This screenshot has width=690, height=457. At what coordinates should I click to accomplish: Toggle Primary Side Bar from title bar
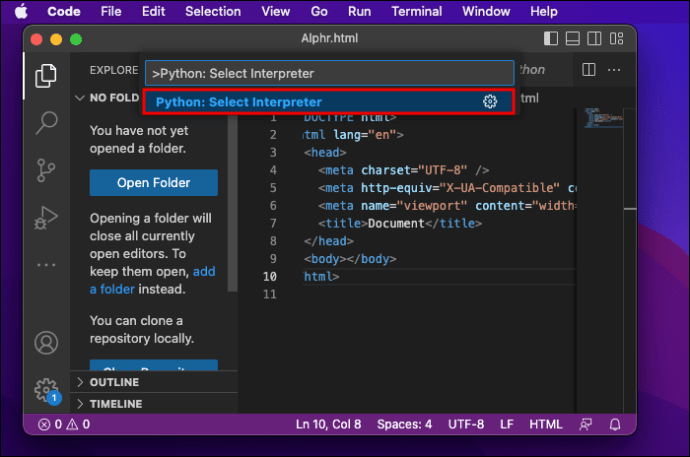click(551, 39)
